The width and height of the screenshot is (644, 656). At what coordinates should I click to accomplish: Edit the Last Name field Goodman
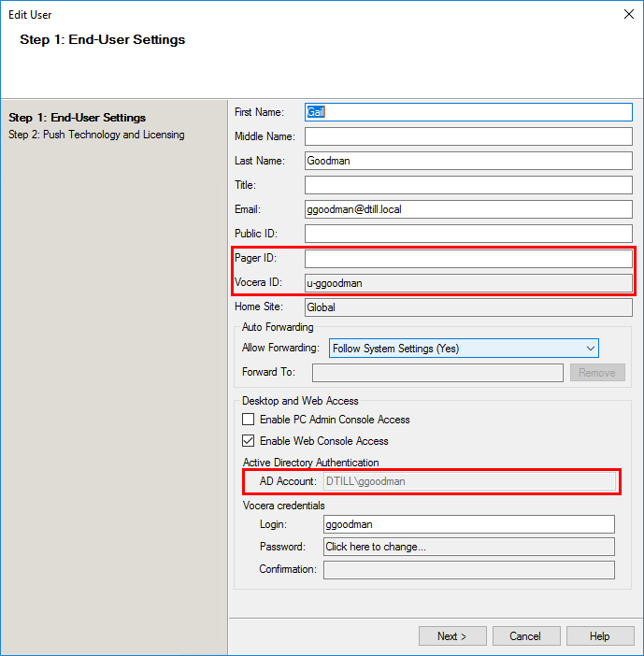click(x=468, y=161)
